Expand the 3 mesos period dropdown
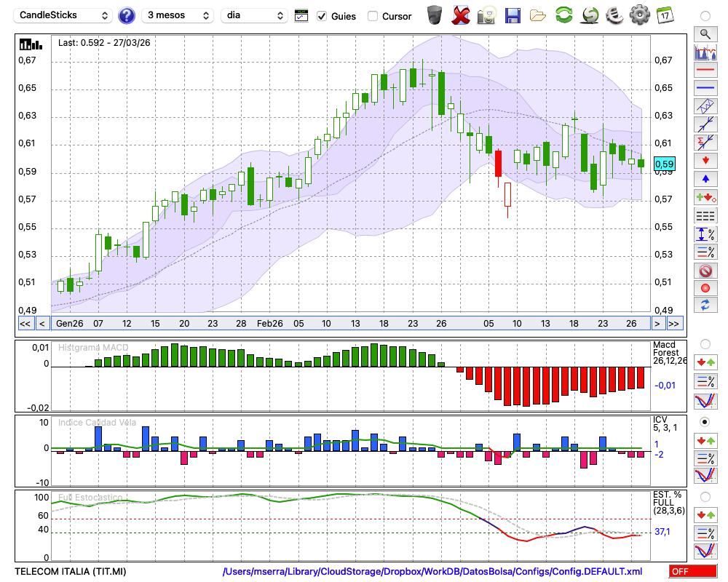This screenshot has height=582, width=728. (177, 15)
